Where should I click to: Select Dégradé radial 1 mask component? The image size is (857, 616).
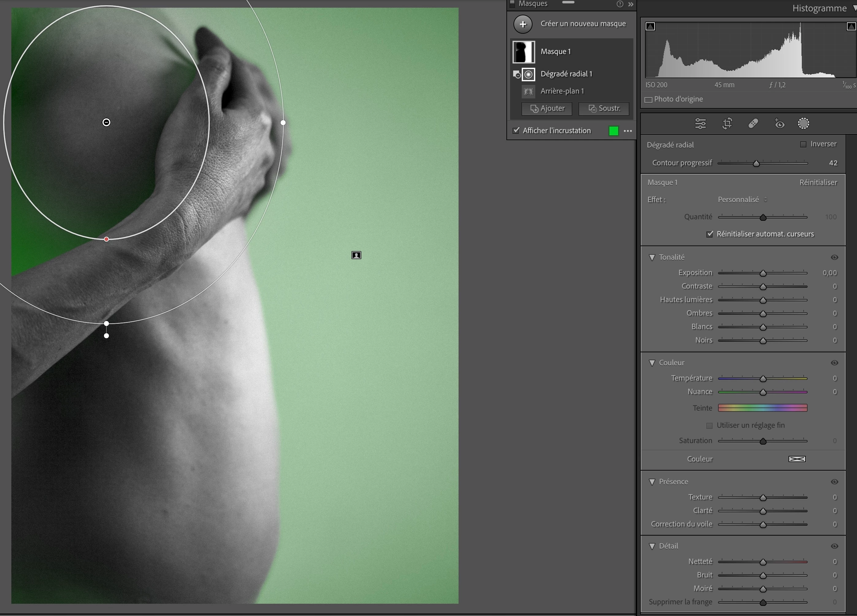(x=566, y=74)
